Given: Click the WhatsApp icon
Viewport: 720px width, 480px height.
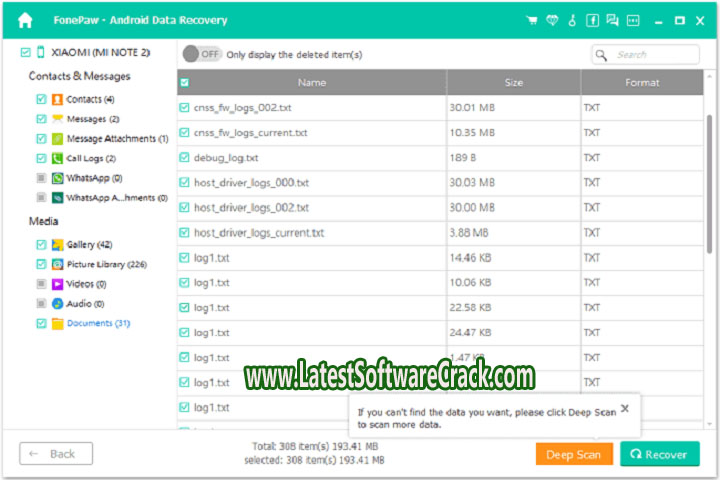Looking at the screenshot, I should point(57,178).
